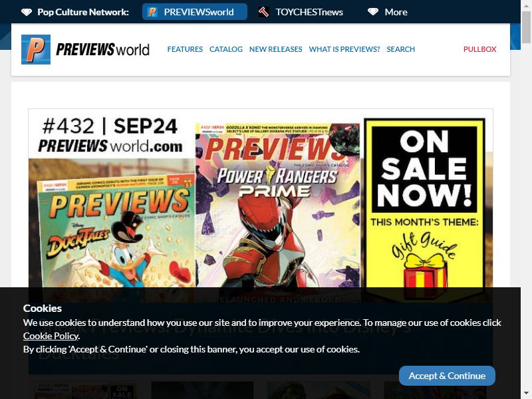Go to NEW RELEASES
532x399 pixels.
275,49
